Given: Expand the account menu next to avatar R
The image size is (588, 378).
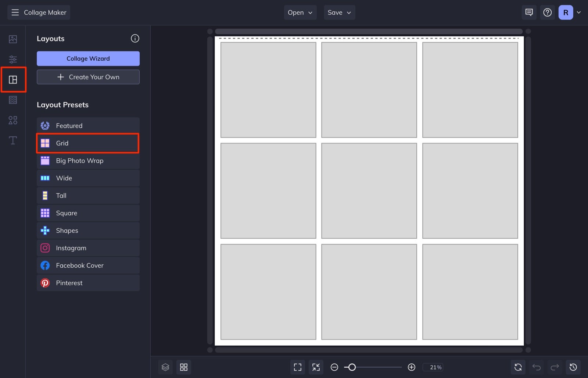Looking at the screenshot, I should (x=579, y=12).
